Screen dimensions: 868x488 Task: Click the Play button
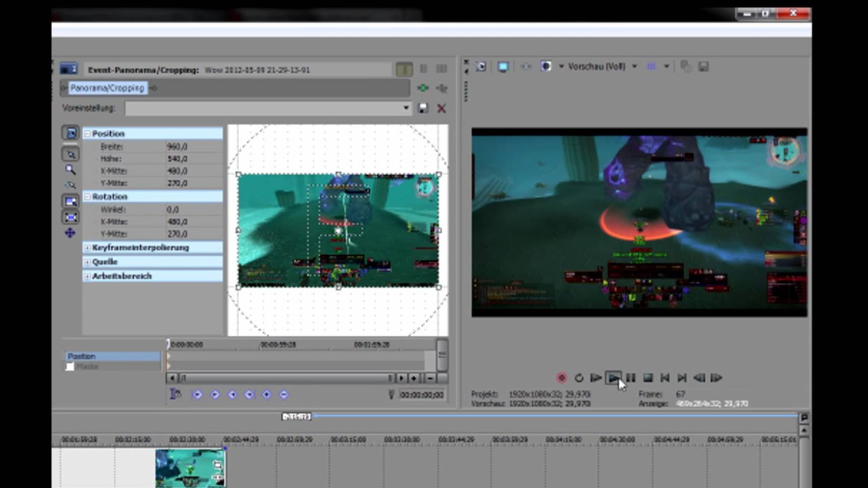pyautogui.click(x=614, y=378)
